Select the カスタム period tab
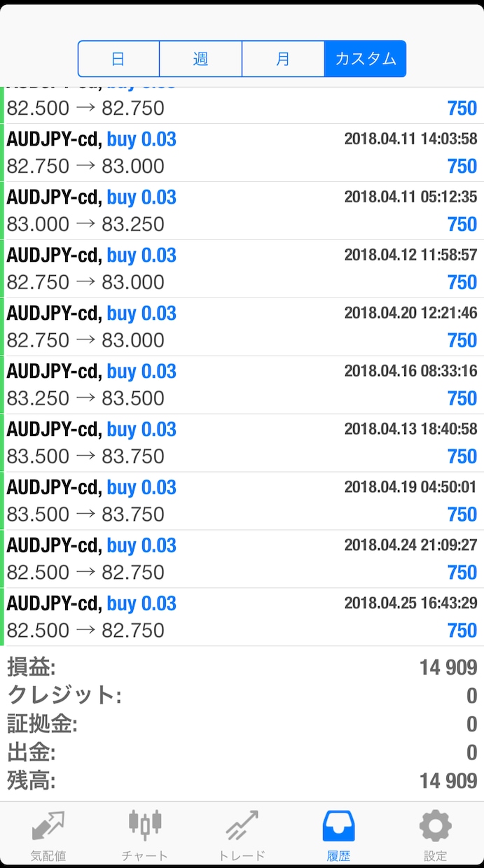The image size is (484, 868). [x=365, y=59]
